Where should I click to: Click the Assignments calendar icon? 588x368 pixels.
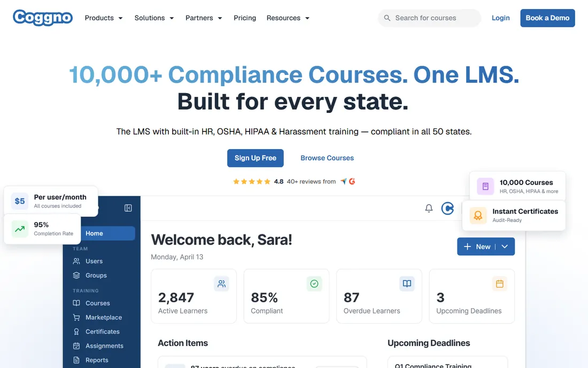[x=76, y=346]
